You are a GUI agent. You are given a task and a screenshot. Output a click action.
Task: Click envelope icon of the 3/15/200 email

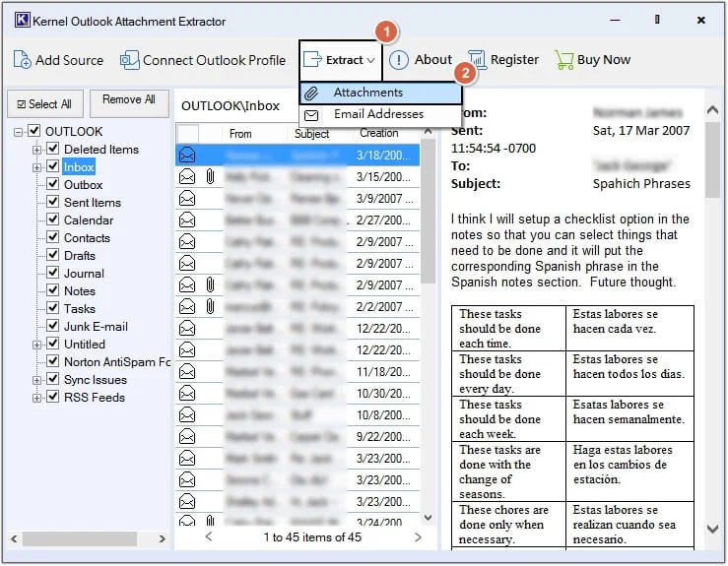click(x=187, y=177)
